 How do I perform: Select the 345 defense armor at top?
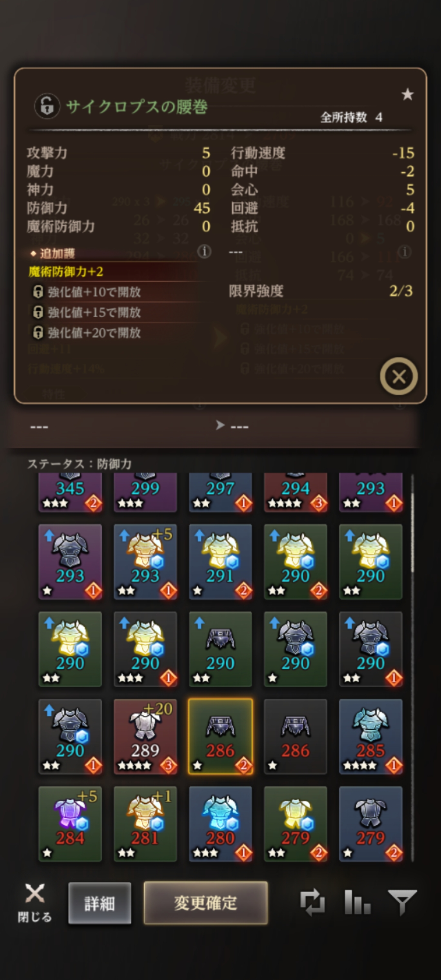pos(70,492)
